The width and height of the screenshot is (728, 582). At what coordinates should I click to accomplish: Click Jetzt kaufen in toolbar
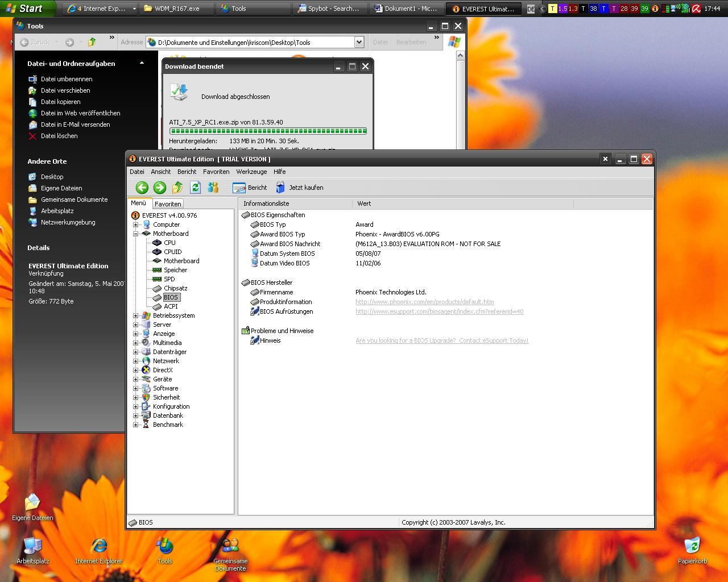299,188
